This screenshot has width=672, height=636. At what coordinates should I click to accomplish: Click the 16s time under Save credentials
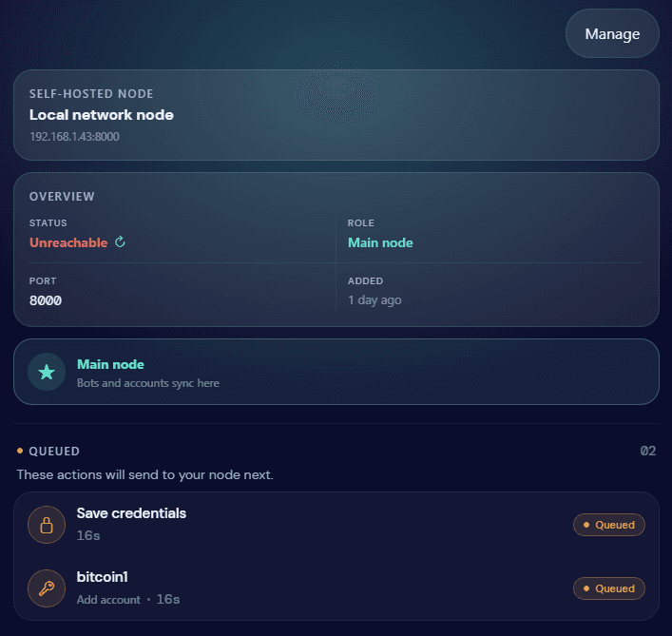pos(88,535)
